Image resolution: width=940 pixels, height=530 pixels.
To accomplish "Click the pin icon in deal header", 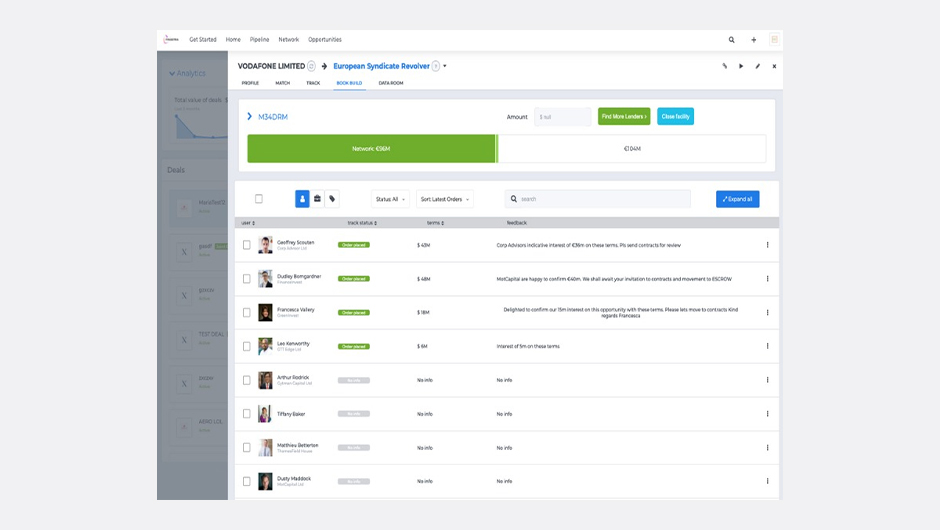I will 724,66.
